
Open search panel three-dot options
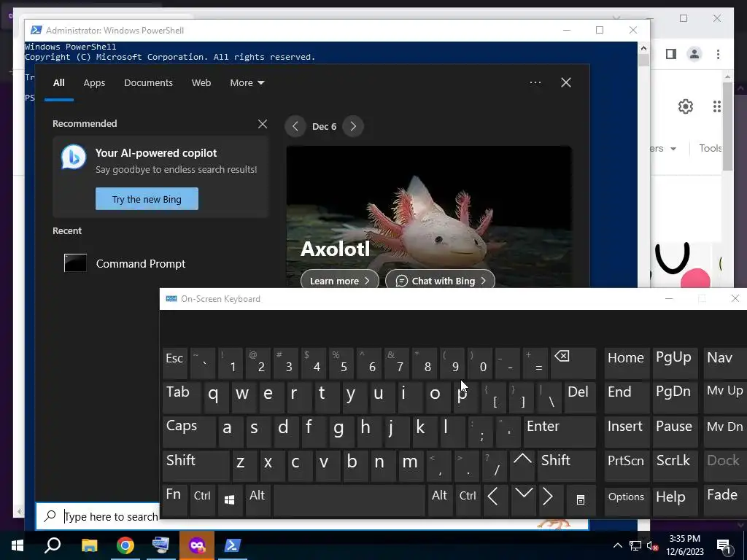pos(535,83)
